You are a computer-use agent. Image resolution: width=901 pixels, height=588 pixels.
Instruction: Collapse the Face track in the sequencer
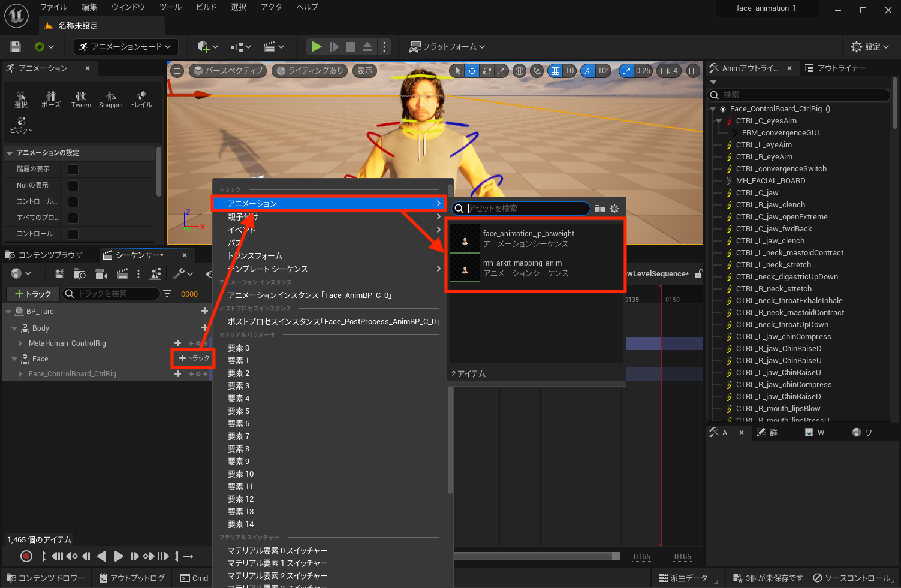[14, 359]
